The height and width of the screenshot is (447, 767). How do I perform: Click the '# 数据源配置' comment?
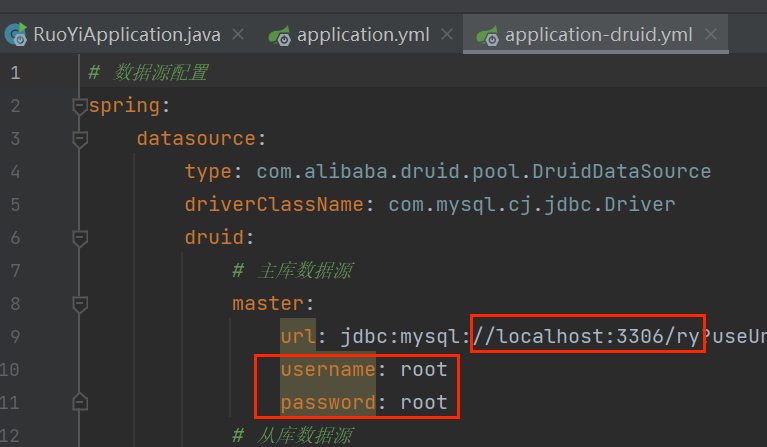pos(148,73)
